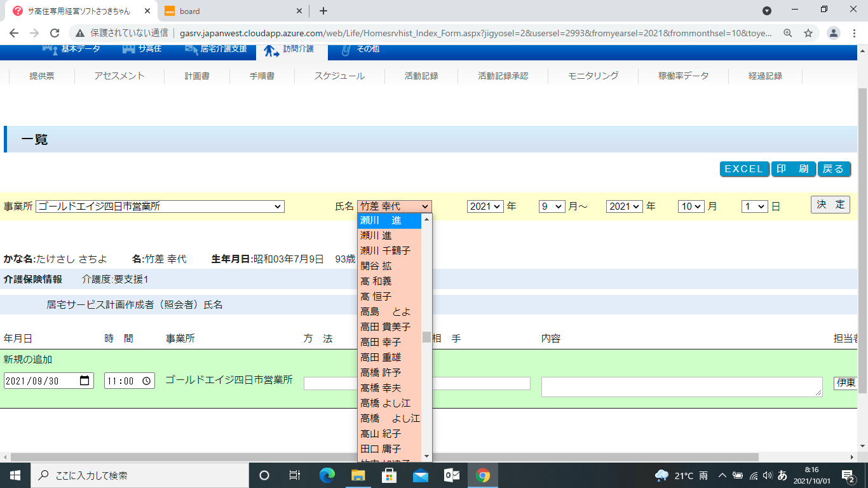Bookmark this page with the star icon
The height and width of the screenshot is (488, 868).
pos(808,33)
